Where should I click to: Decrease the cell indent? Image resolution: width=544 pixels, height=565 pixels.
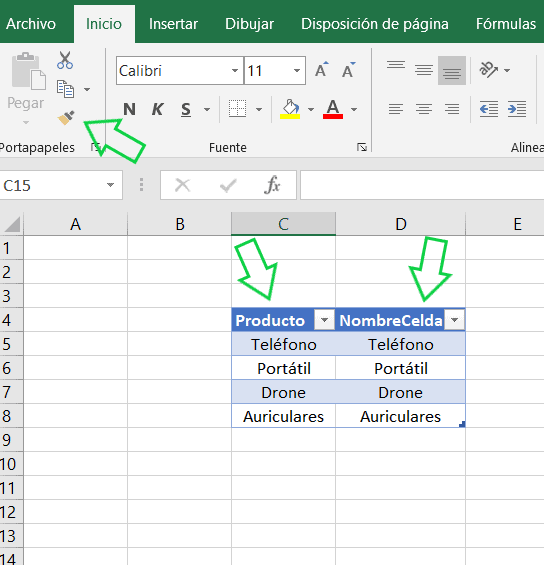click(489, 109)
